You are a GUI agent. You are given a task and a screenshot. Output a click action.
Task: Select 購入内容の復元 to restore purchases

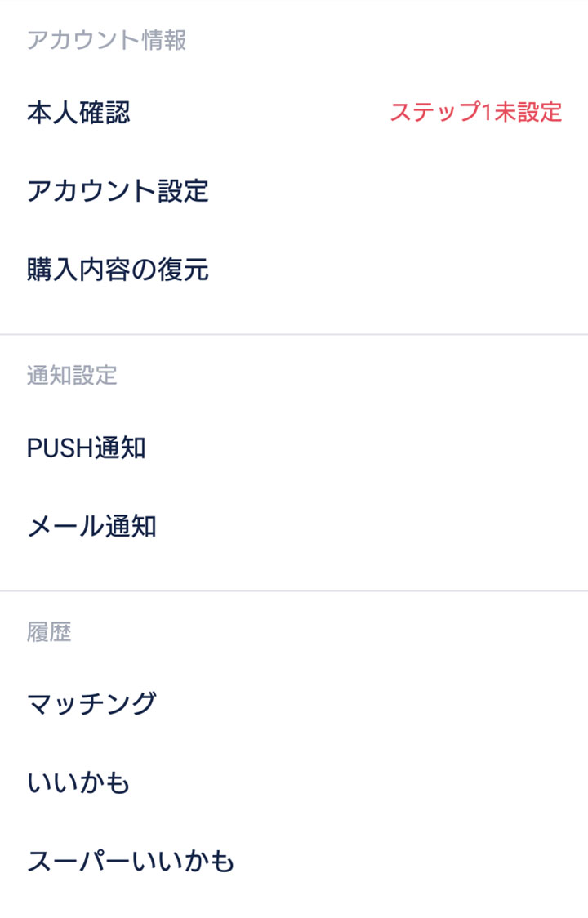point(294,270)
